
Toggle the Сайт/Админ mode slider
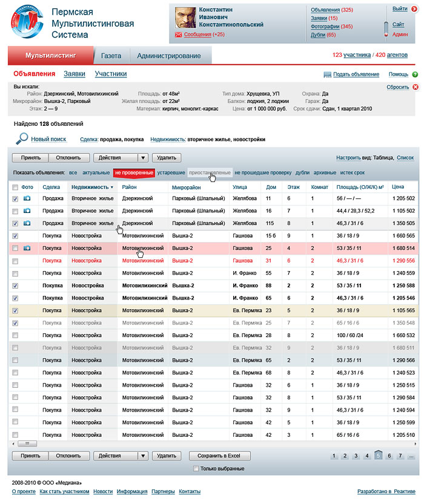tap(385, 28)
